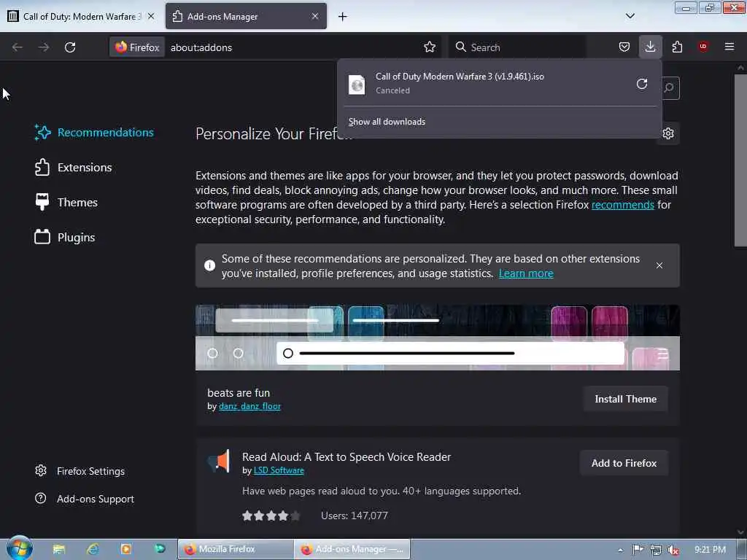Click the info icon in notice
The height and width of the screenshot is (560, 747).
[209, 265]
